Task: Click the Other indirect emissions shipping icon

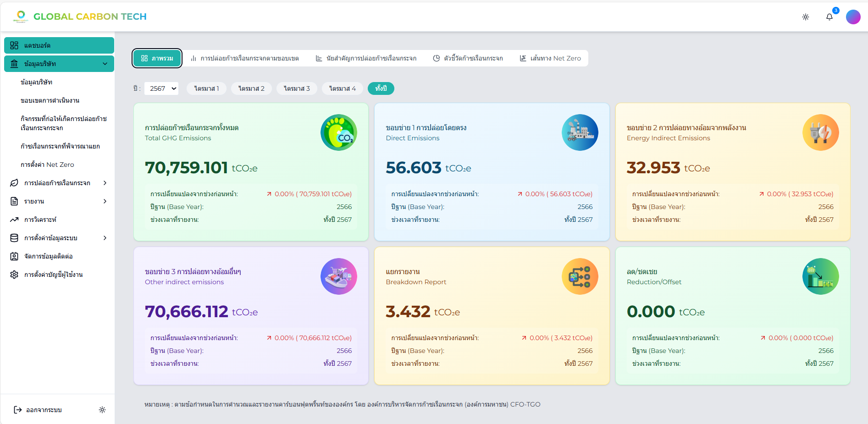Action: click(x=338, y=276)
